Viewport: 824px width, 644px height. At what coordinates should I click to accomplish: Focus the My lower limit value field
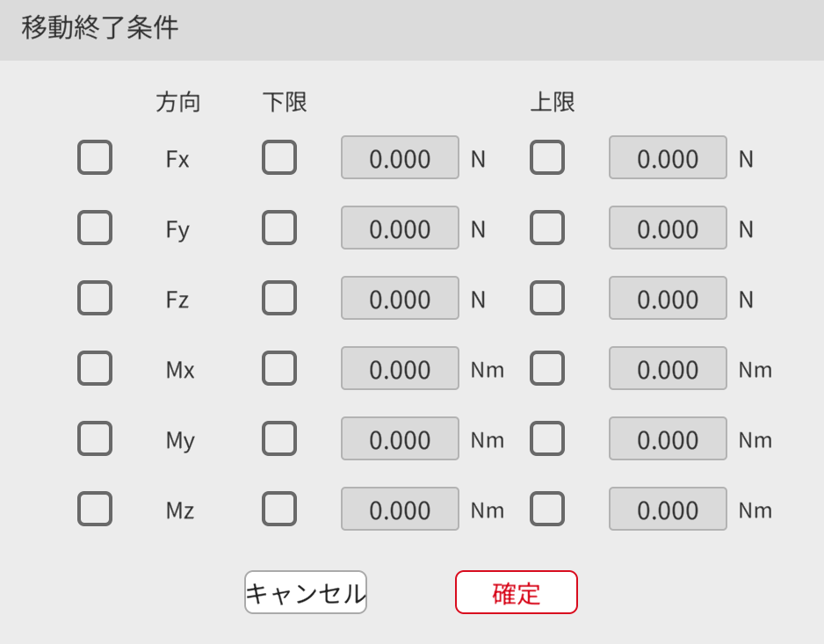click(400, 439)
